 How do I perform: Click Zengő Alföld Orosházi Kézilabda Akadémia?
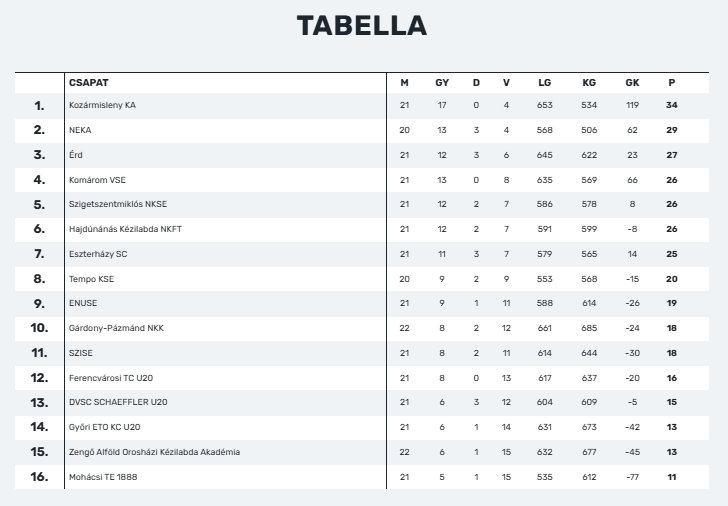tap(155, 452)
